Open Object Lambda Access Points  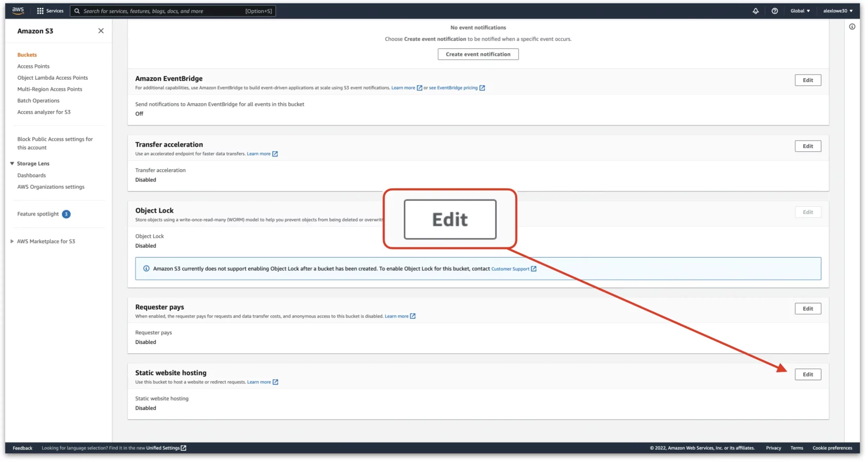coord(52,78)
